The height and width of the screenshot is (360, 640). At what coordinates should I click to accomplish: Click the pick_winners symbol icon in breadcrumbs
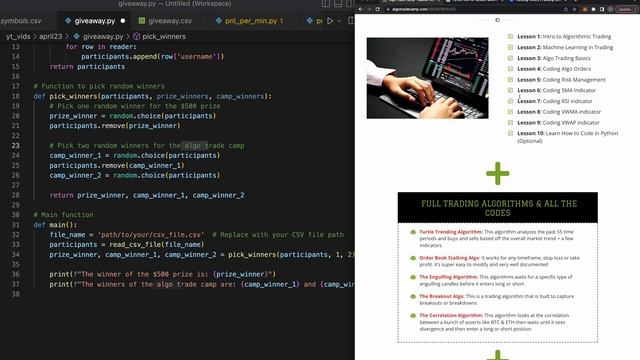pos(137,36)
